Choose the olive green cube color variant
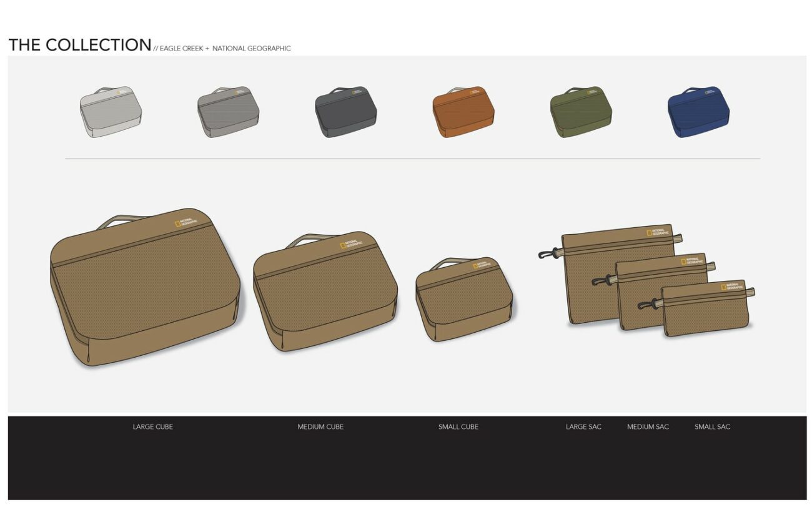812x525 pixels. [x=581, y=113]
